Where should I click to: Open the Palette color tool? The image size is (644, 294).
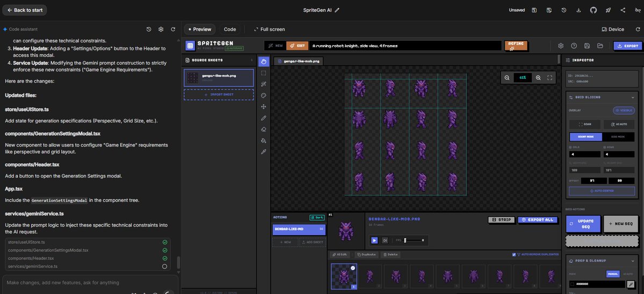[x=264, y=95]
